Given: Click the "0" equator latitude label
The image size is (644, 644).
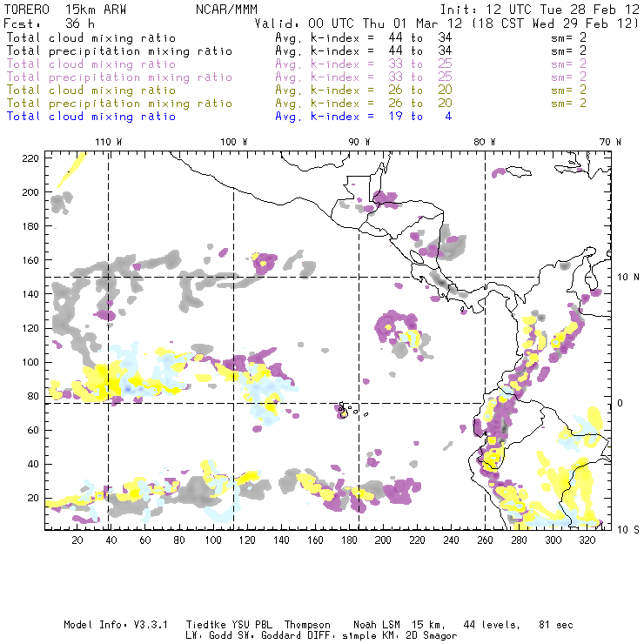Looking at the screenshot, I should point(621,403).
